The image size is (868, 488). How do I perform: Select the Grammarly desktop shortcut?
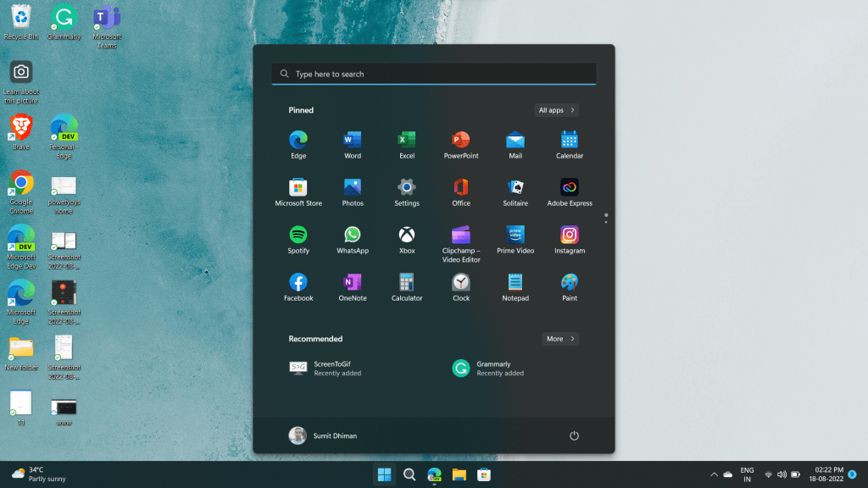pos(64,22)
